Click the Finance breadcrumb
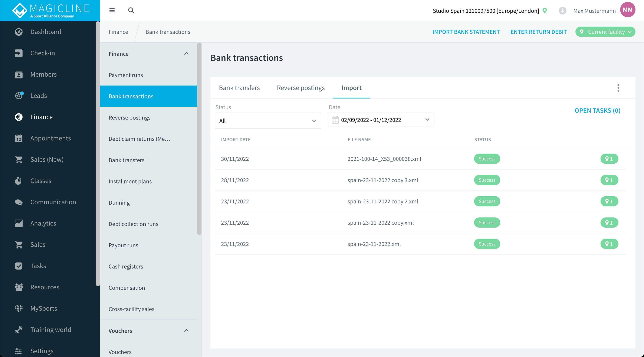Image resolution: width=644 pixels, height=357 pixels. coord(118,32)
